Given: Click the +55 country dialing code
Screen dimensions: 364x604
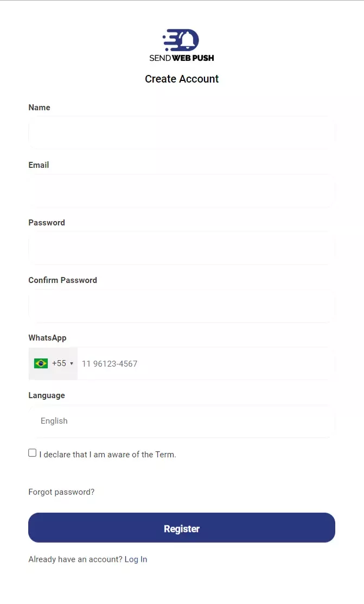Looking at the screenshot, I should (59, 363).
